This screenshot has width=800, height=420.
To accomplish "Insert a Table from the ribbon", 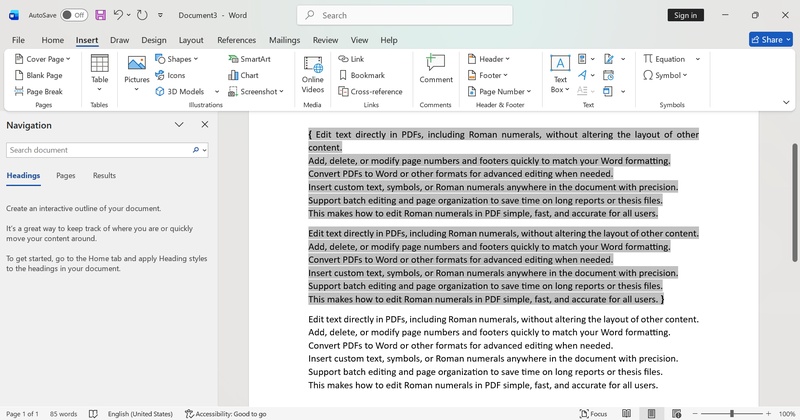I will (100, 70).
